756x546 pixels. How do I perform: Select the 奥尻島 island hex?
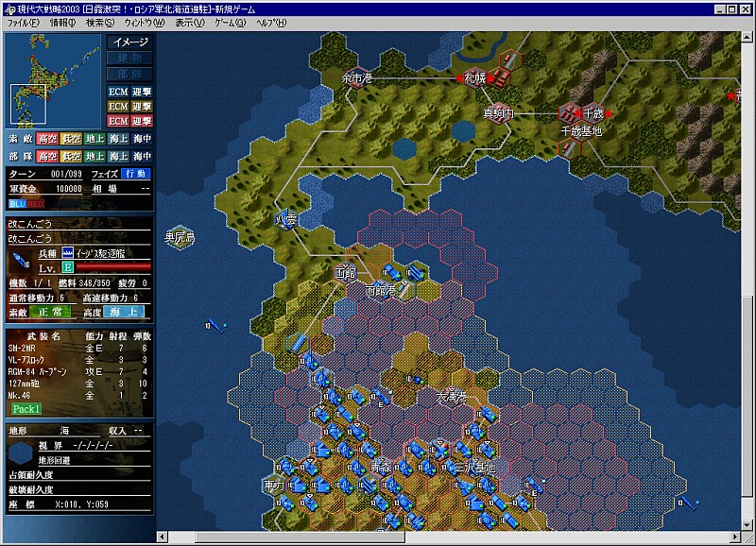[180, 237]
